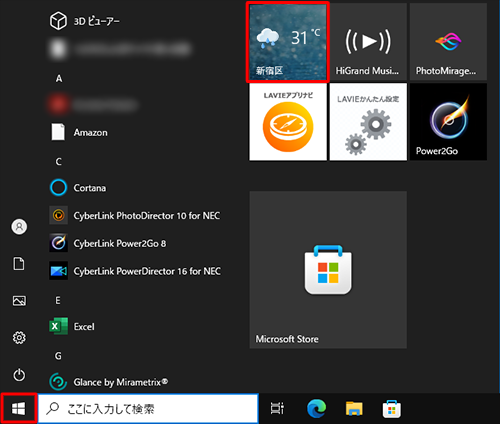The width and height of the screenshot is (500, 424).
Task: Open the user account icon in sidebar
Action: coord(19,227)
